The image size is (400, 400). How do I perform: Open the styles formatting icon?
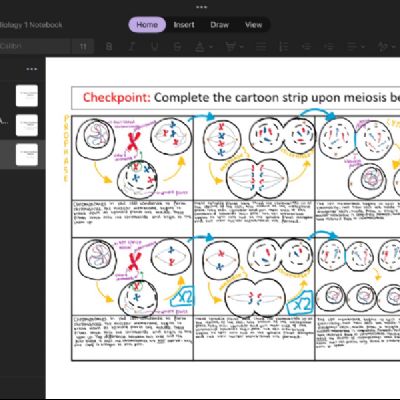tap(386, 46)
